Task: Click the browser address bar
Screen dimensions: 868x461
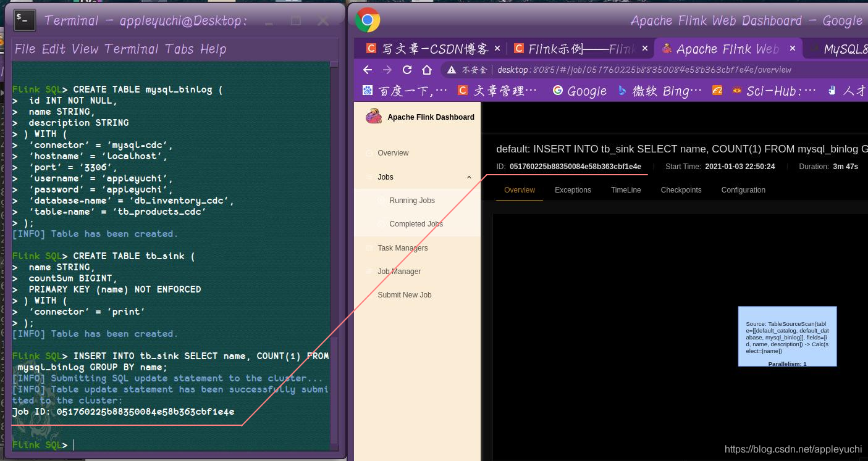Action: tap(618, 69)
